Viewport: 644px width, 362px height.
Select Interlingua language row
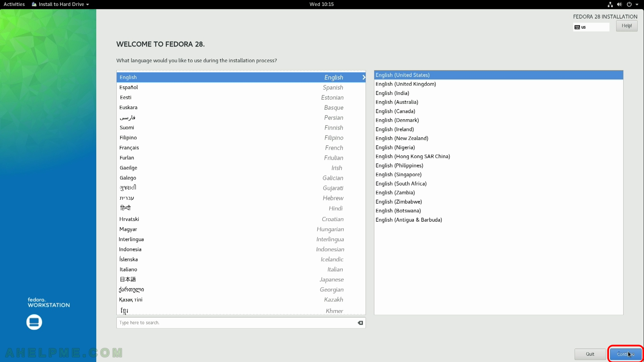pyautogui.click(x=241, y=239)
